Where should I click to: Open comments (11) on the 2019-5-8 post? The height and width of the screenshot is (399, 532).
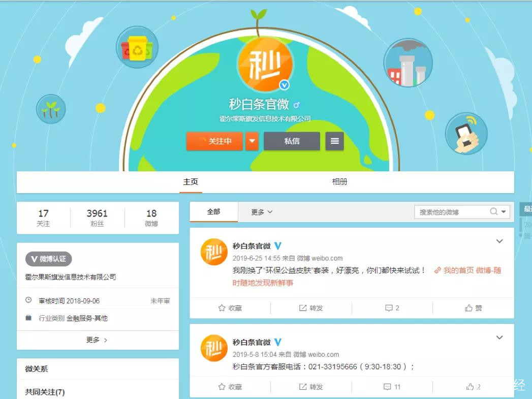point(392,387)
